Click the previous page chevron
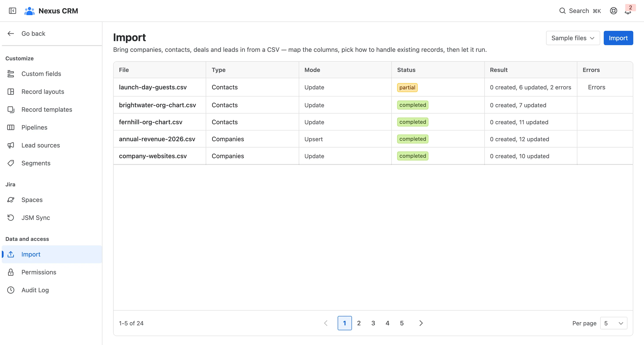644x345 pixels. pyautogui.click(x=326, y=323)
